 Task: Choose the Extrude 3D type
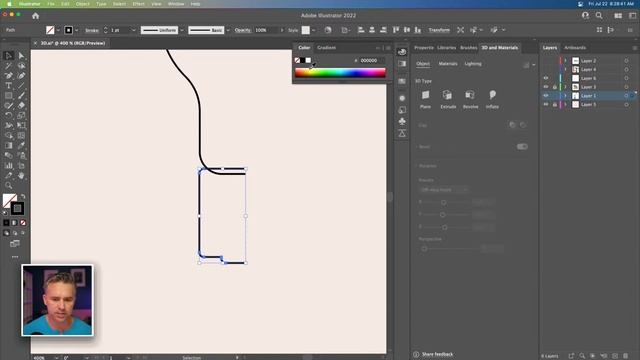coord(448,99)
